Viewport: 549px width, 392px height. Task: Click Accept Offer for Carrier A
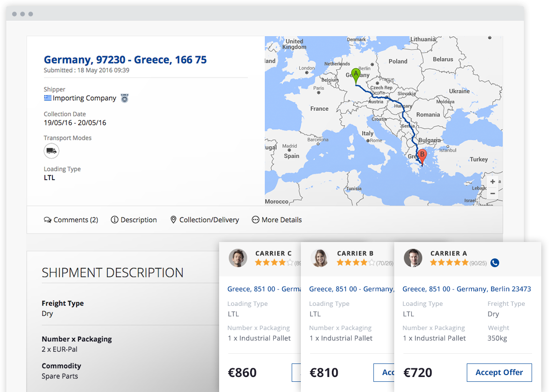(x=499, y=372)
